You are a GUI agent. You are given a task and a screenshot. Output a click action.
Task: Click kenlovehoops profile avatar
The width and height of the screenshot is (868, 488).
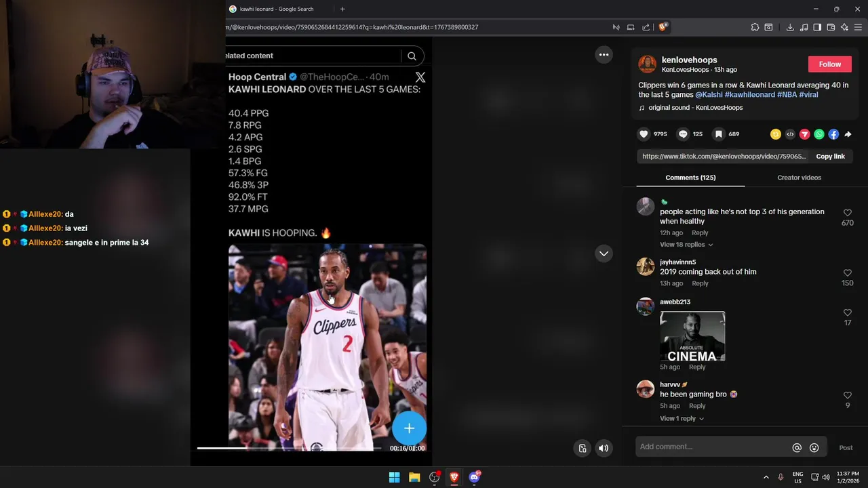tap(648, 64)
